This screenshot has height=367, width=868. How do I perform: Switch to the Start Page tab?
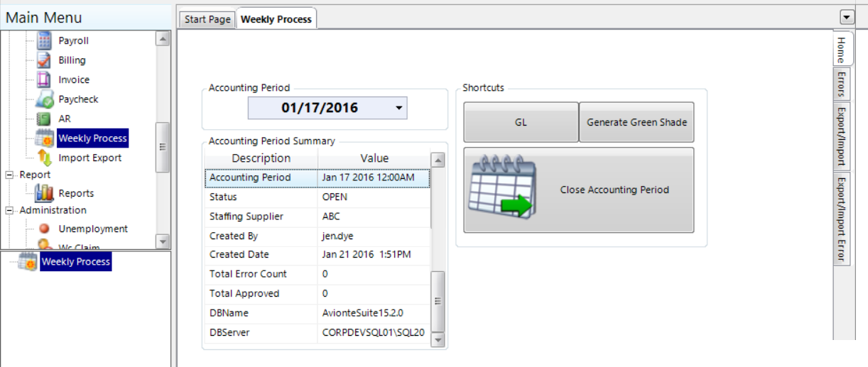click(x=207, y=19)
